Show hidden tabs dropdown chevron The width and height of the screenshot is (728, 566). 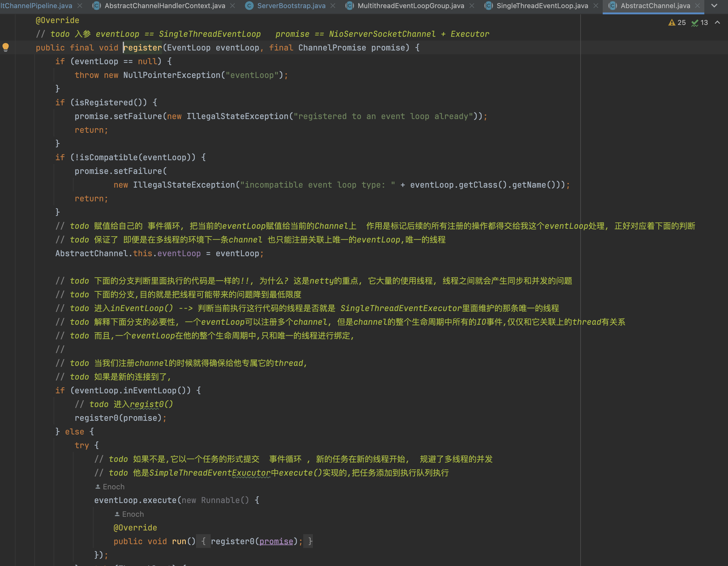coord(714,6)
